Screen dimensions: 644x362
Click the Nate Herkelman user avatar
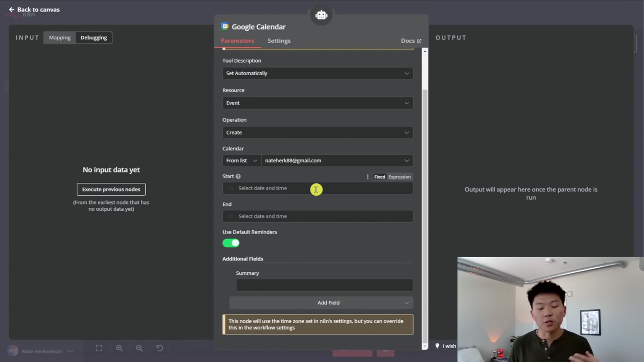click(x=12, y=351)
